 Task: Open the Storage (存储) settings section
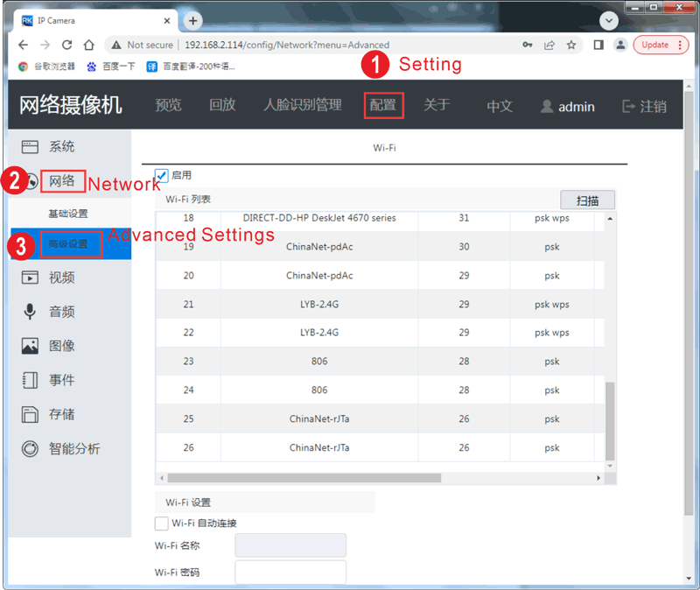click(x=61, y=414)
